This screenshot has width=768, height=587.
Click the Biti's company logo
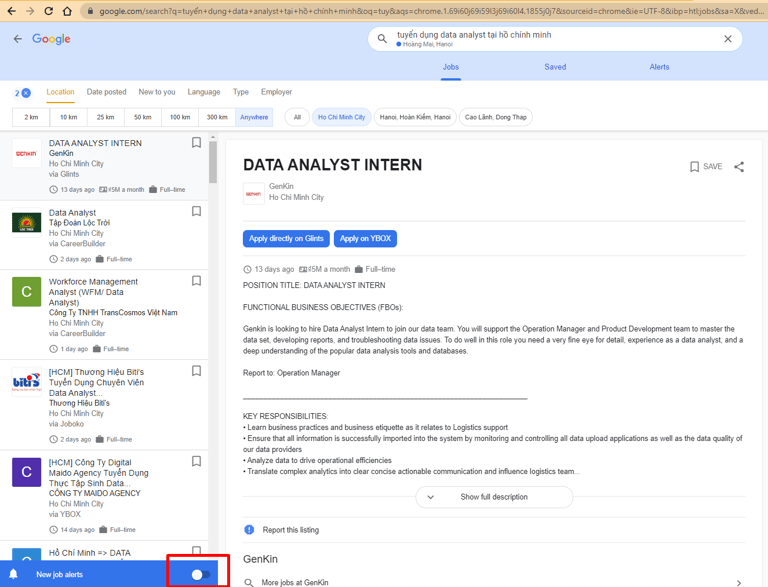pos(26,382)
